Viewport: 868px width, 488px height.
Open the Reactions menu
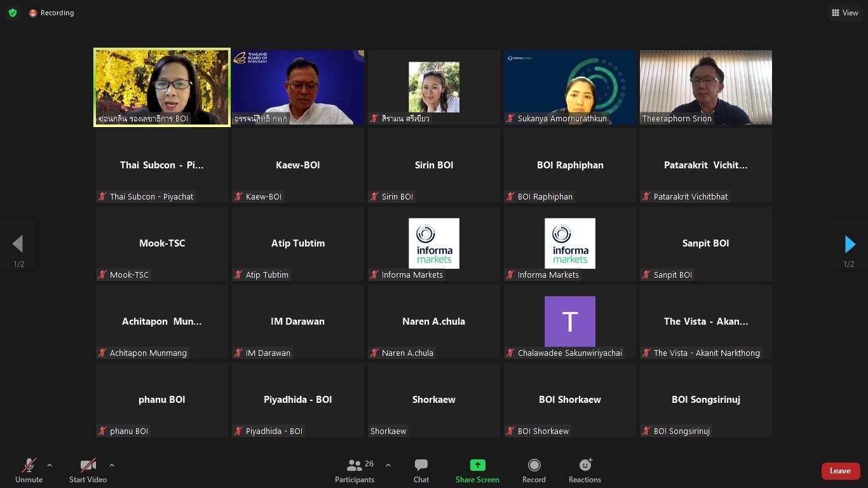pyautogui.click(x=585, y=471)
